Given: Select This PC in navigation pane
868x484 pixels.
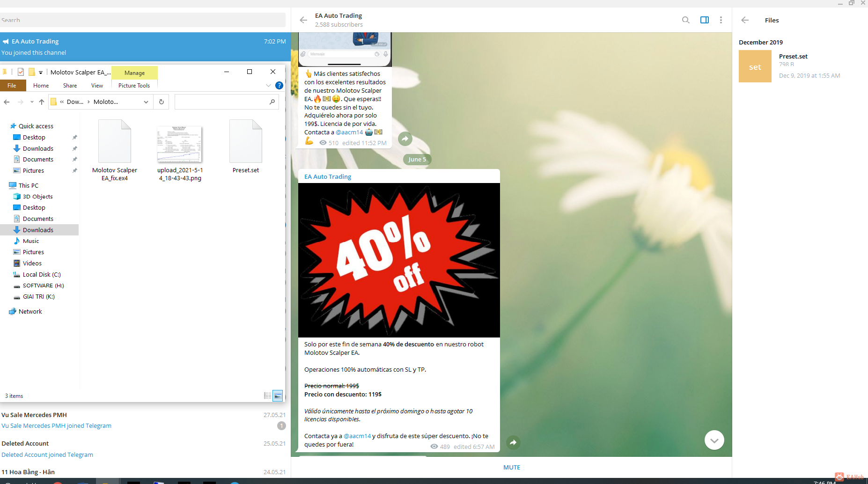Looking at the screenshot, I should pyautogui.click(x=29, y=185).
